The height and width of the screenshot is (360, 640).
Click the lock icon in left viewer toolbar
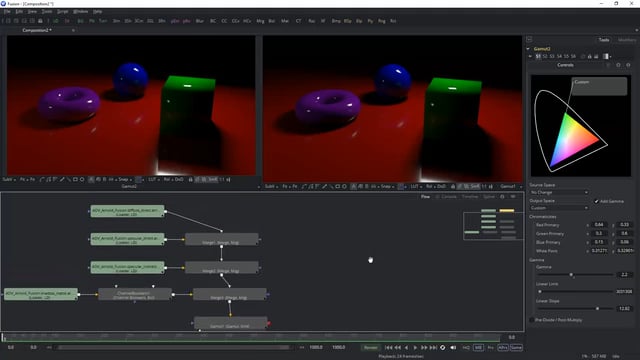coord(190,180)
